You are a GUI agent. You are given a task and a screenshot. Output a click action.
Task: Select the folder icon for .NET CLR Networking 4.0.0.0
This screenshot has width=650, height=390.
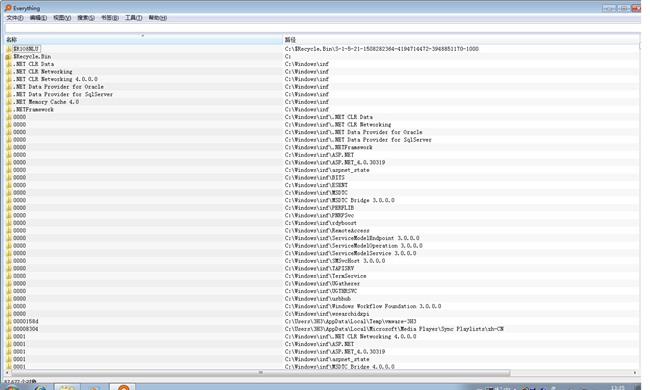9,79
